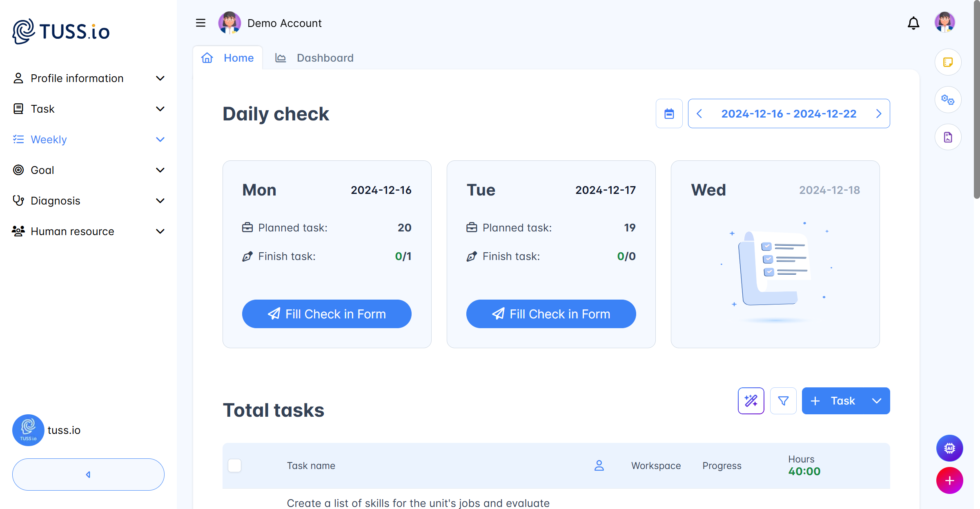Open the calendar date picker icon

click(669, 113)
